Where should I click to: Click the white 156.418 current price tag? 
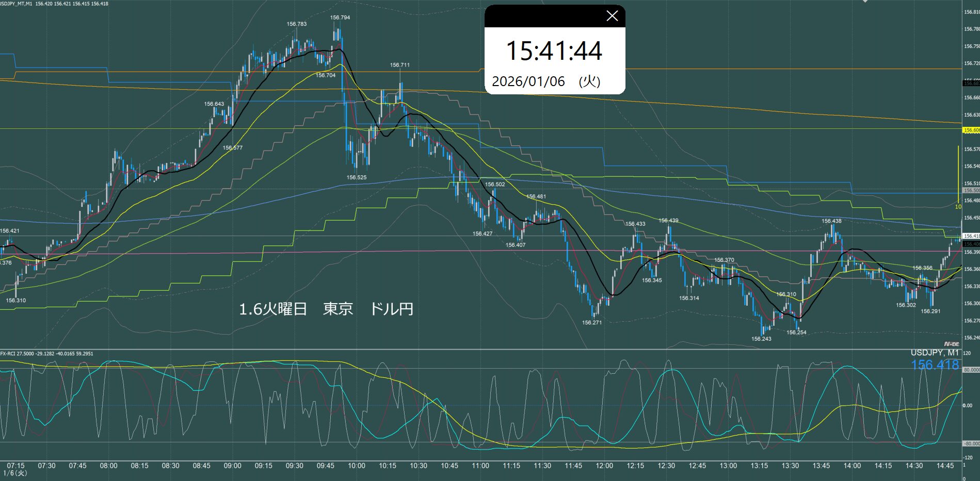[x=971, y=236]
